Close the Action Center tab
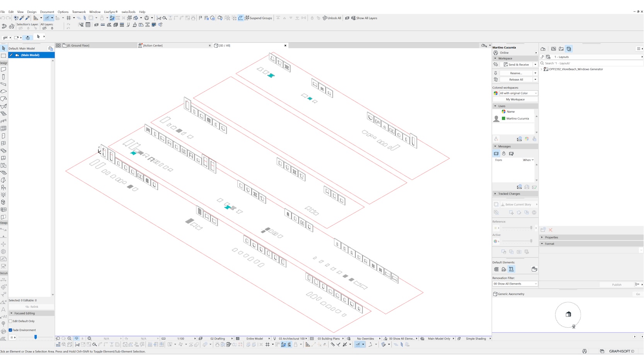The height and width of the screenshot is (361, 644). (x=210, y=46)
